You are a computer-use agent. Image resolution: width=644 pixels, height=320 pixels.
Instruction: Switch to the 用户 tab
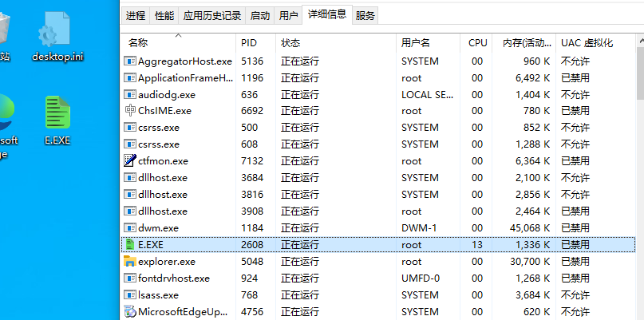point(288,16)
